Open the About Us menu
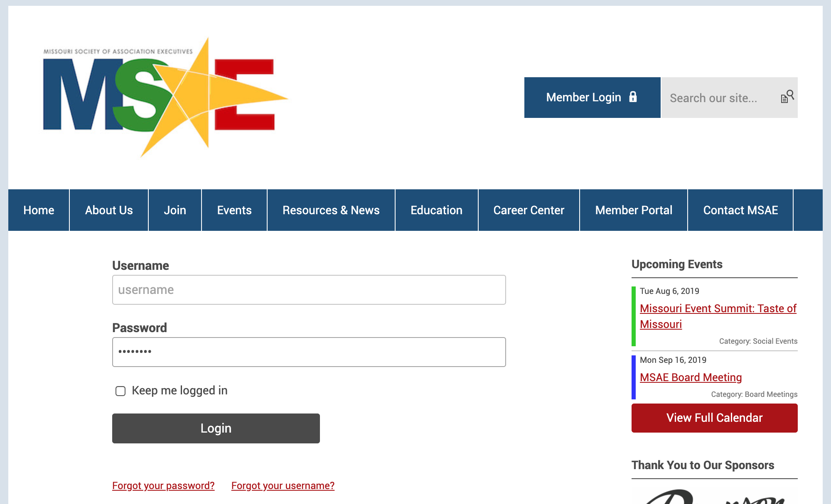 (109, 210)
